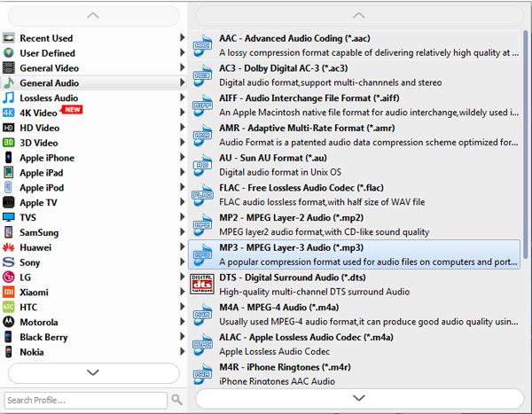This screenshot has width=532, height=414.
Task: Click the HD Video icon
Action: pos(9,128)
